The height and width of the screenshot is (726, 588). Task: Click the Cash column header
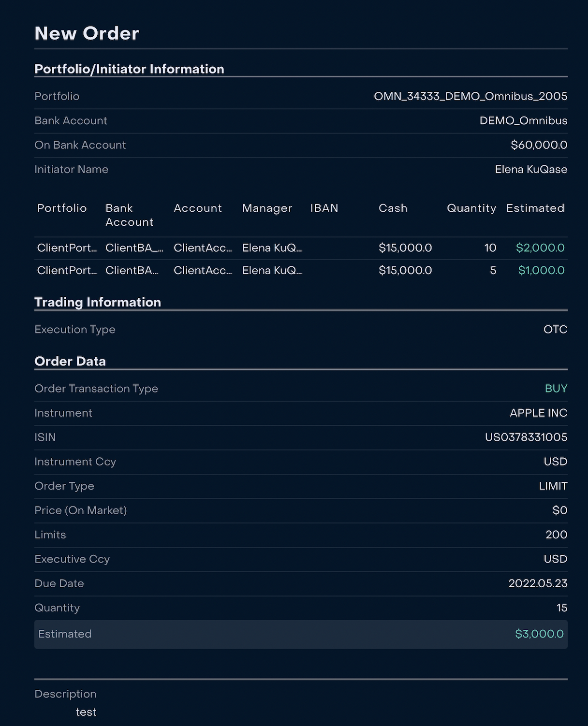[x=393, y=208]
